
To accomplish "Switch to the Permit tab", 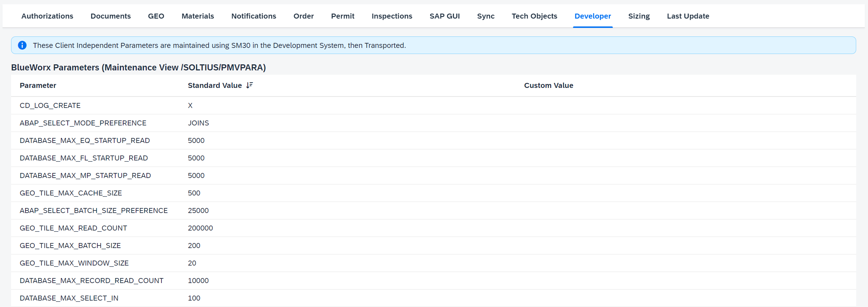I will (x=343, y=16).
